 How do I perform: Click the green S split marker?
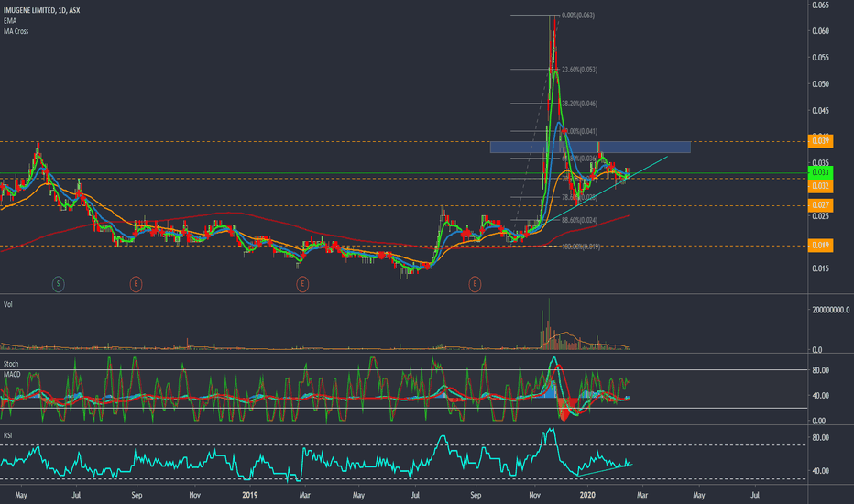click(x=59, y=283)
